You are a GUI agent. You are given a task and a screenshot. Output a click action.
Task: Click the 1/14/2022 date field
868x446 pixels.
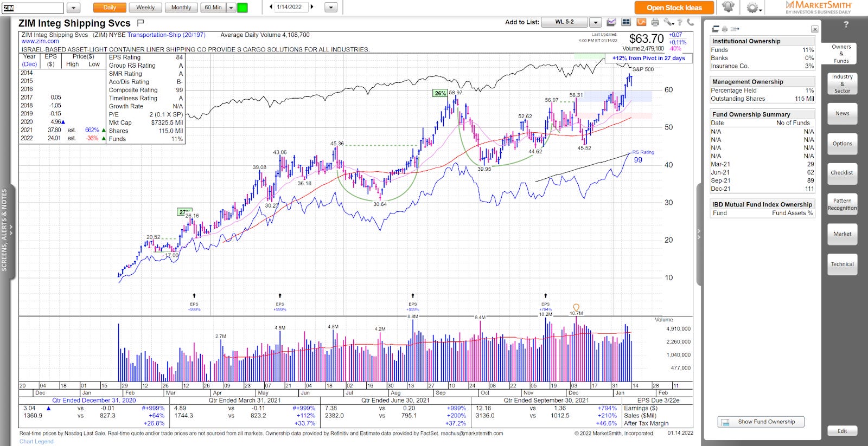290,7
